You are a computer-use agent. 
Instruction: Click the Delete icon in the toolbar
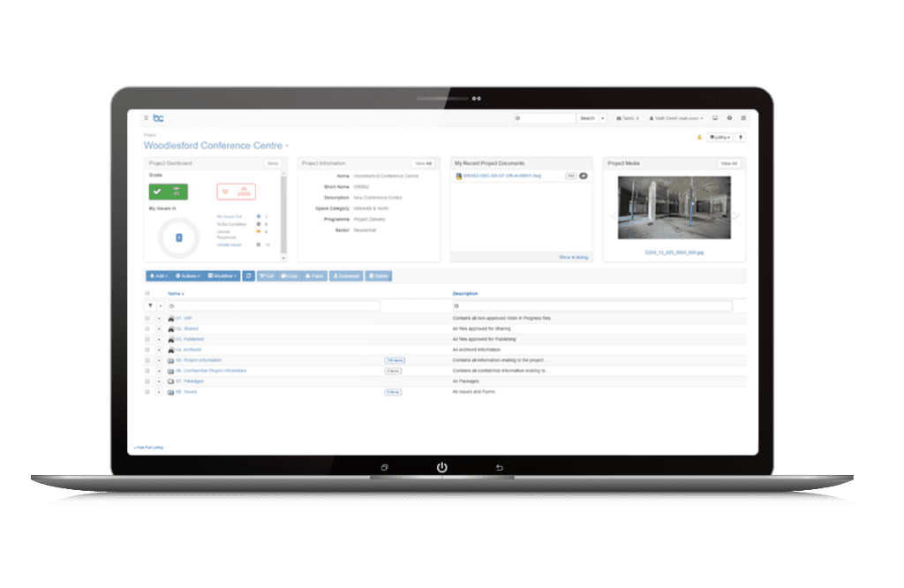[x=378, y=275]
